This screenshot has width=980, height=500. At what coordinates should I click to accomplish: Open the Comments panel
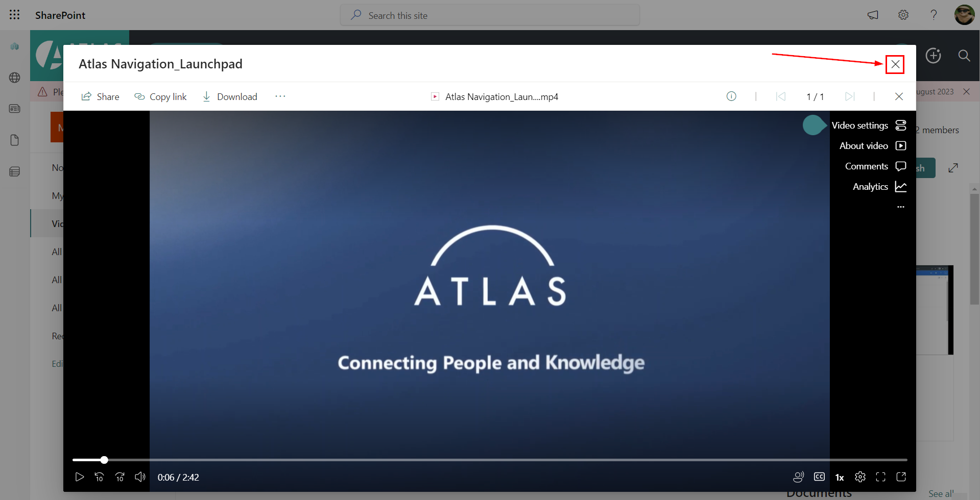875,166
